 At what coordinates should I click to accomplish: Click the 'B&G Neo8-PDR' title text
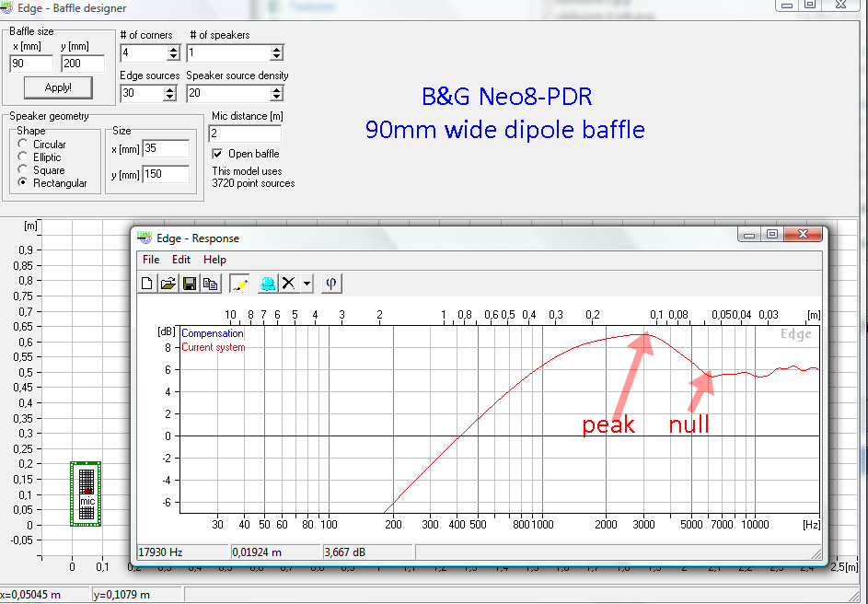click(506, 97)
